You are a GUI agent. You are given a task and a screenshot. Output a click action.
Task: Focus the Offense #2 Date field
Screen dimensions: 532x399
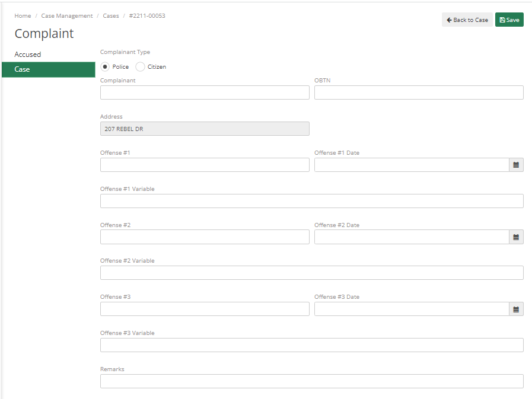[x=412, y=237]
